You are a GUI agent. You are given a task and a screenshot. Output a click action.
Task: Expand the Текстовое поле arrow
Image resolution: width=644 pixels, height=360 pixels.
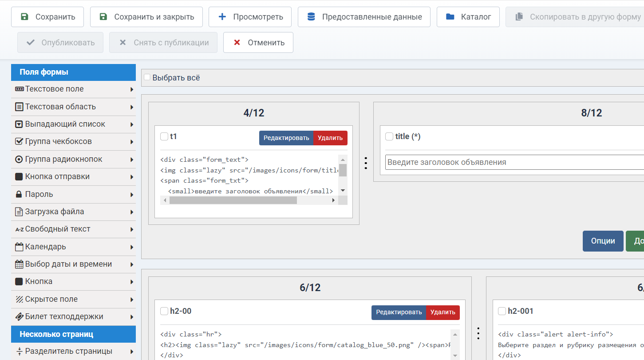click(132, 89)
